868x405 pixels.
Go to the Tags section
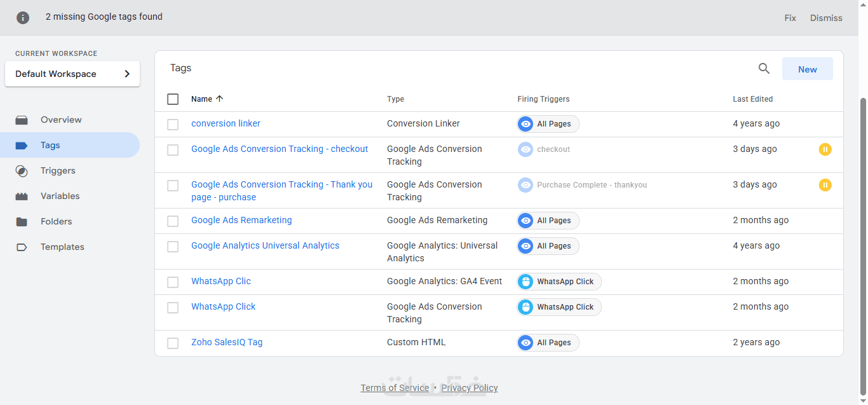click(x=50, y=145)
